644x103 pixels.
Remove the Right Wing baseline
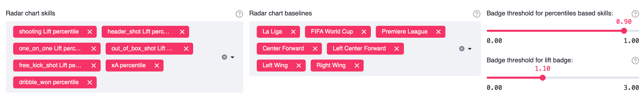pyautogui.click(x=357, y=66)
